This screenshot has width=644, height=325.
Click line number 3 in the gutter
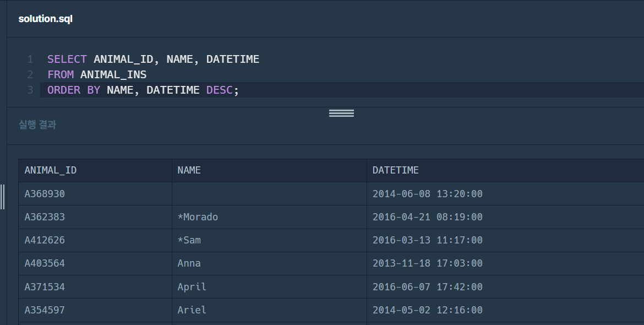[x=30, y=90]
